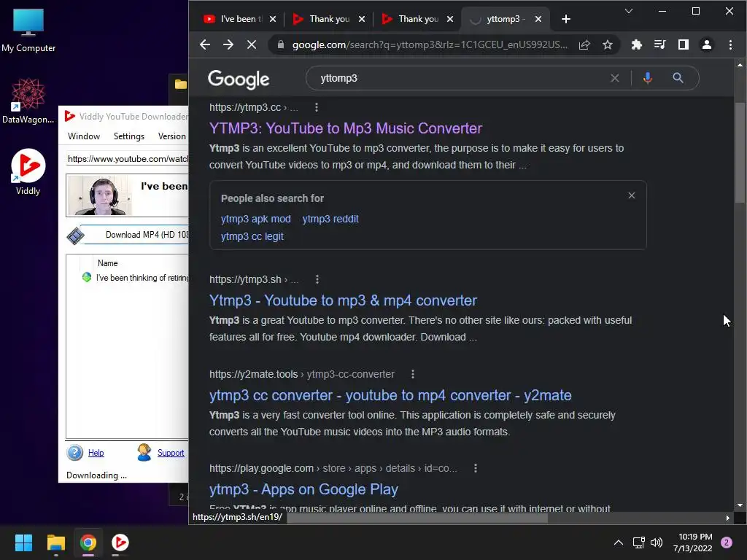Open new tab with plus button

coord(566,19)
